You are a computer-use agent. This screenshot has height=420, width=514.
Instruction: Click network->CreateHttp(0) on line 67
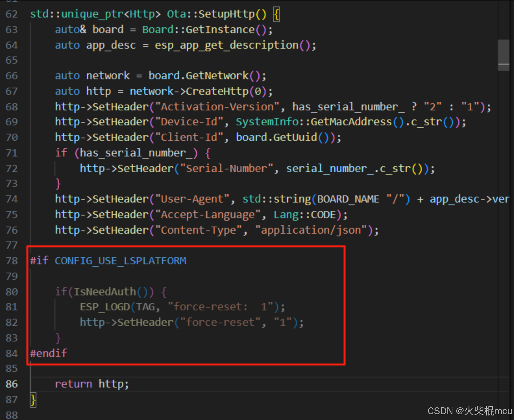198,92
